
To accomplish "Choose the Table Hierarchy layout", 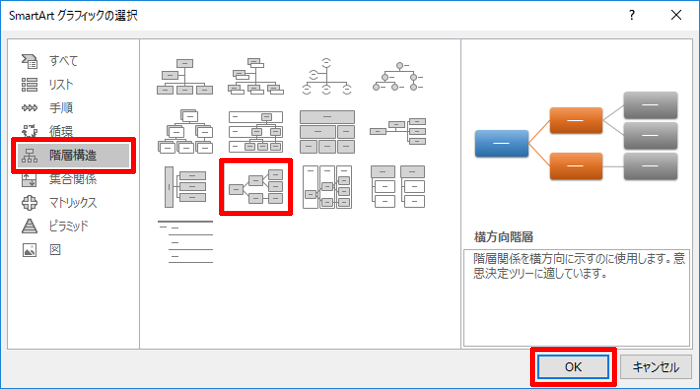I will tap(327, 132).
